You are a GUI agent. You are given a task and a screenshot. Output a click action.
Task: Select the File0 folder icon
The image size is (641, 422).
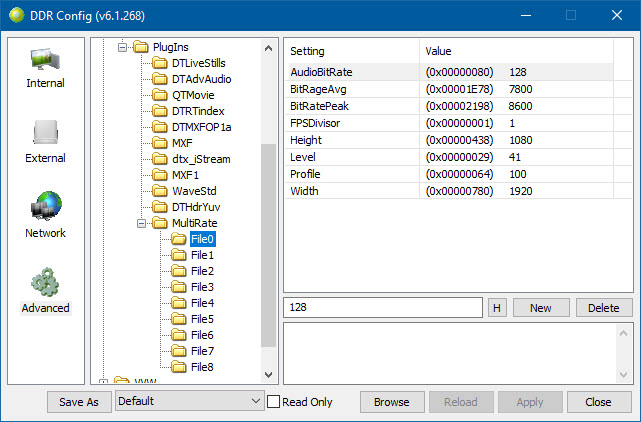[179, 239]
